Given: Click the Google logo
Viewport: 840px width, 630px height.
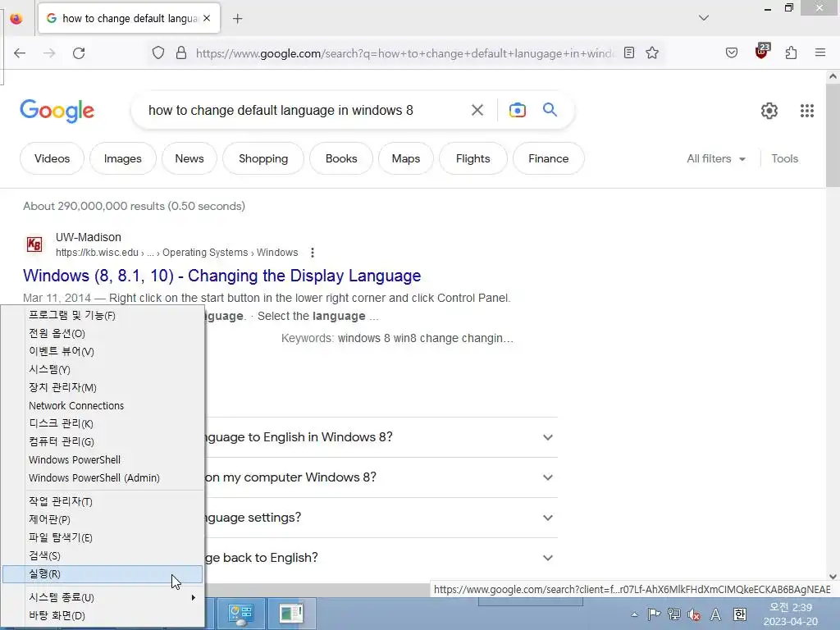Looking at the screenshot, I should click(x=57, y=111).
